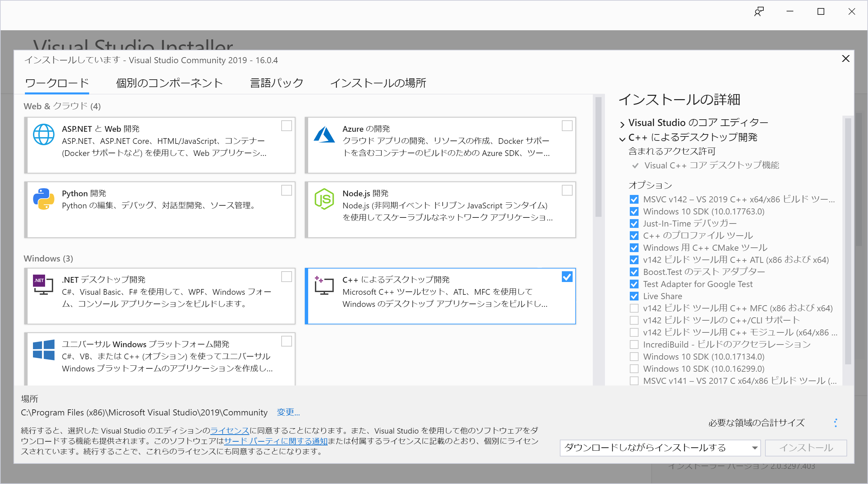Image resolution: width=868 pixels, height=484 pixels.
Task: Close the Visual Studio Installer window
Action: pyautogui.click(x=852, y=12)
